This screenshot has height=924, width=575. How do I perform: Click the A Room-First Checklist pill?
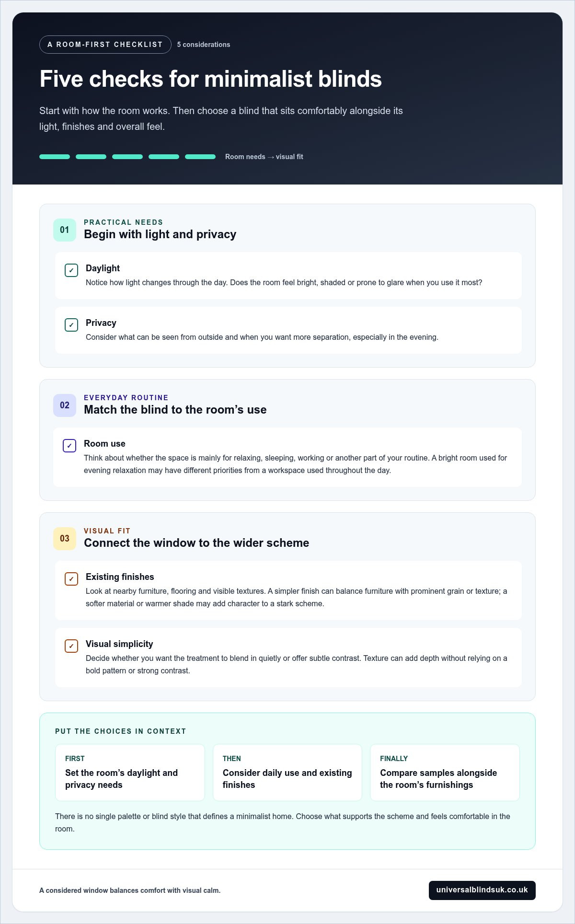click(x=105, y=45)
